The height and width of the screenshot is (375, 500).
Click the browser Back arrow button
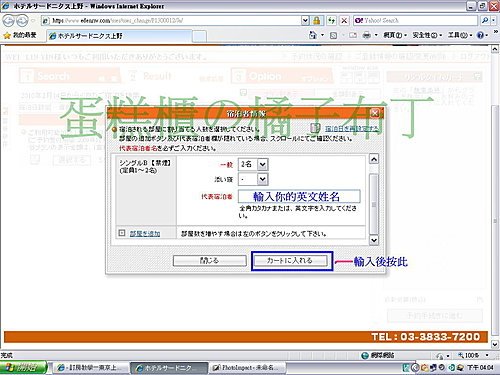coord(8,21)
